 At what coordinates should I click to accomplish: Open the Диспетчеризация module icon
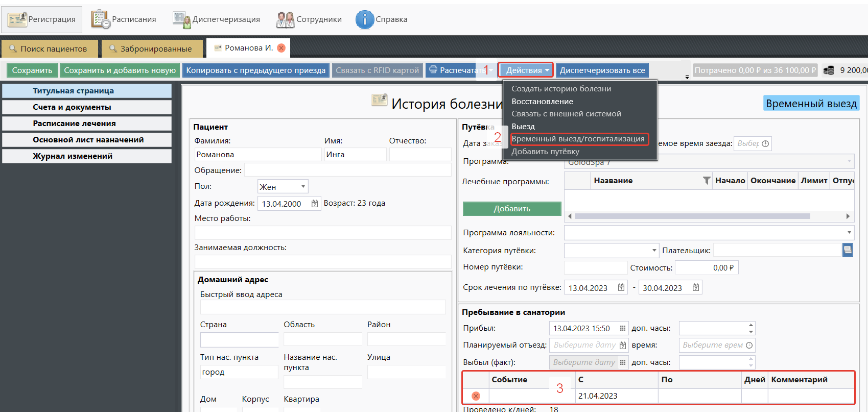[181, 19]
